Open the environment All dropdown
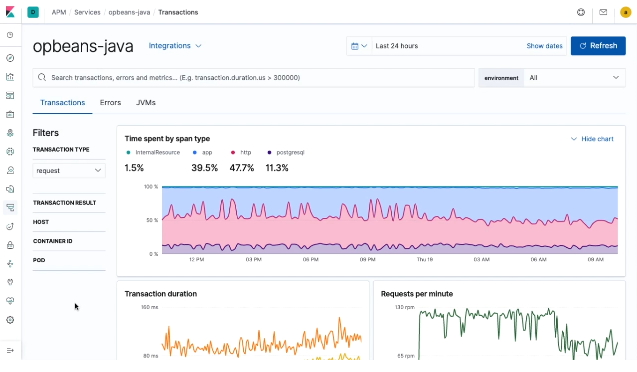 (574, 78)
